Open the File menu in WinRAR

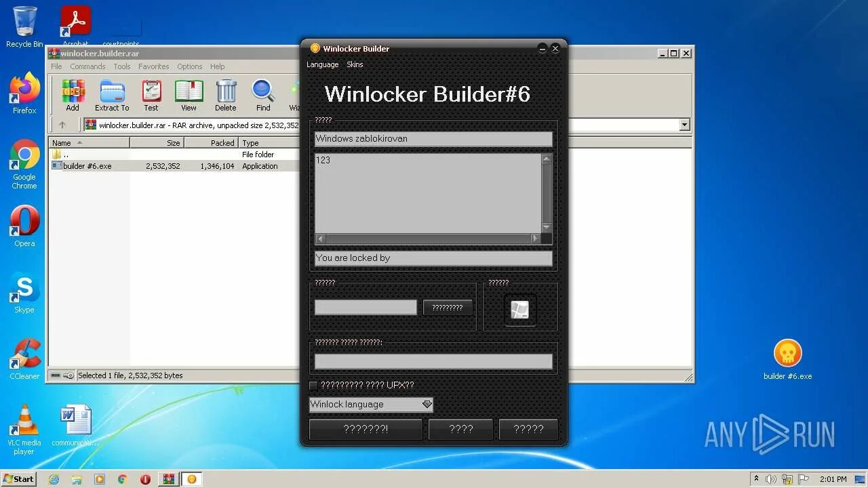click(x=56, y=66)
